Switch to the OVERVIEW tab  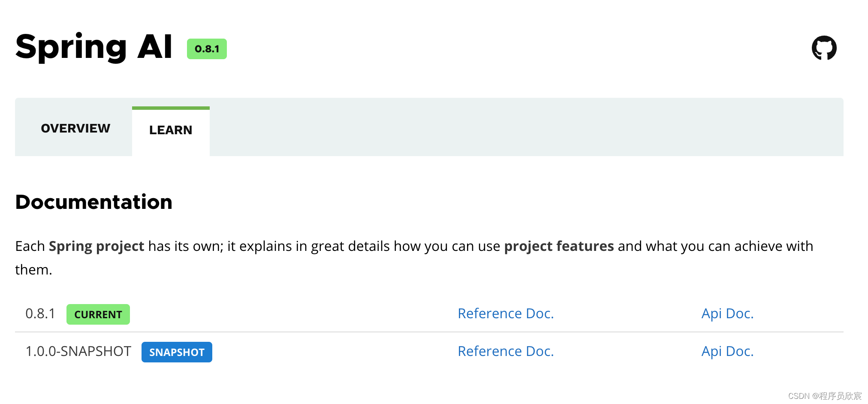pyautogui.click(x=75, y=128)
